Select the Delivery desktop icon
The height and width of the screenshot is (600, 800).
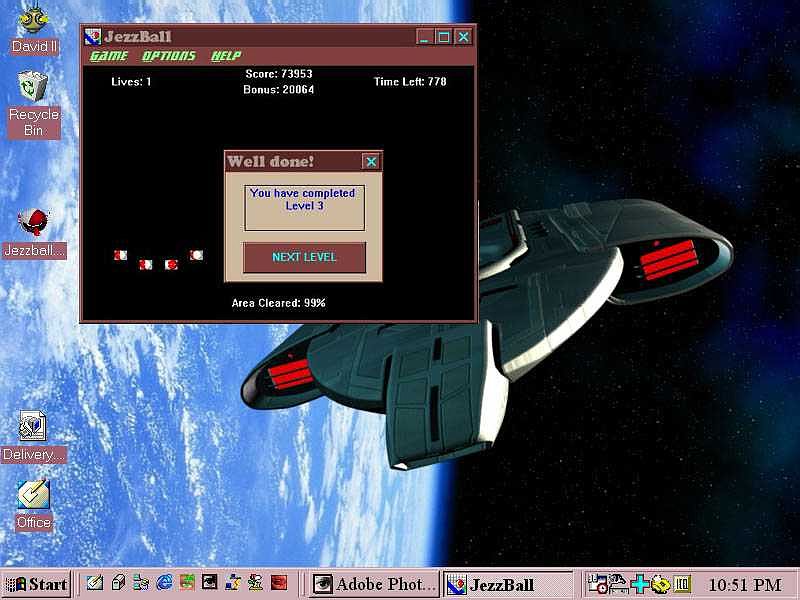click(x=34, y=437)
